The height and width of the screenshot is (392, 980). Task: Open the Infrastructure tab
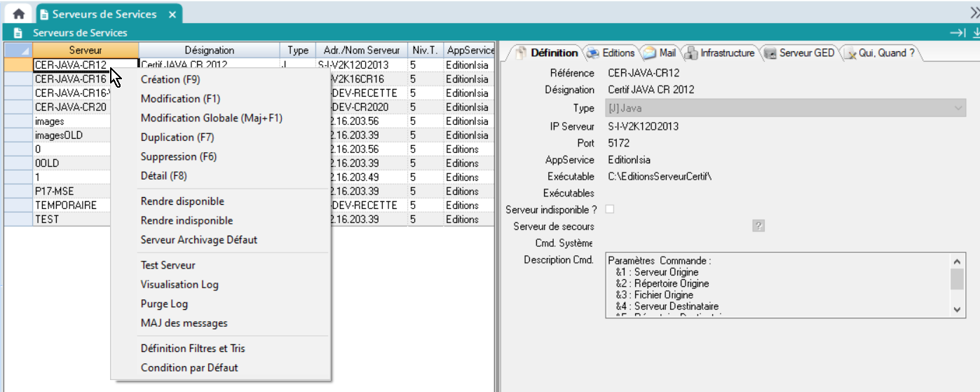[720, 53]
